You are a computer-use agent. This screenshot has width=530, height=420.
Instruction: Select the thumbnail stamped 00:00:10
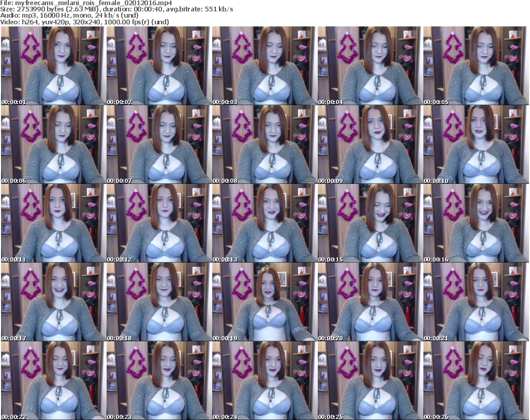point(476,144)
